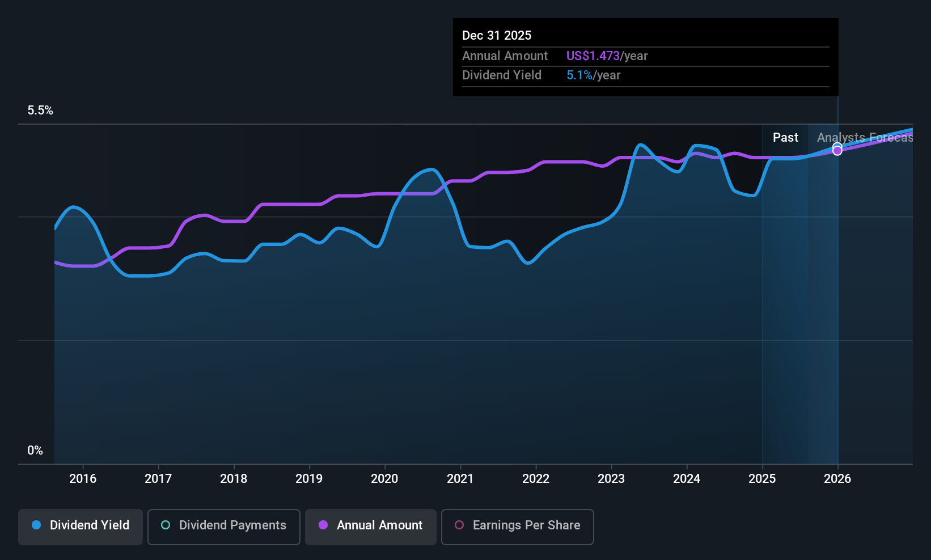Screen dimensions: 931x560
Task: Click the purple Annual Amount legend dot
Action: point(323,525)
